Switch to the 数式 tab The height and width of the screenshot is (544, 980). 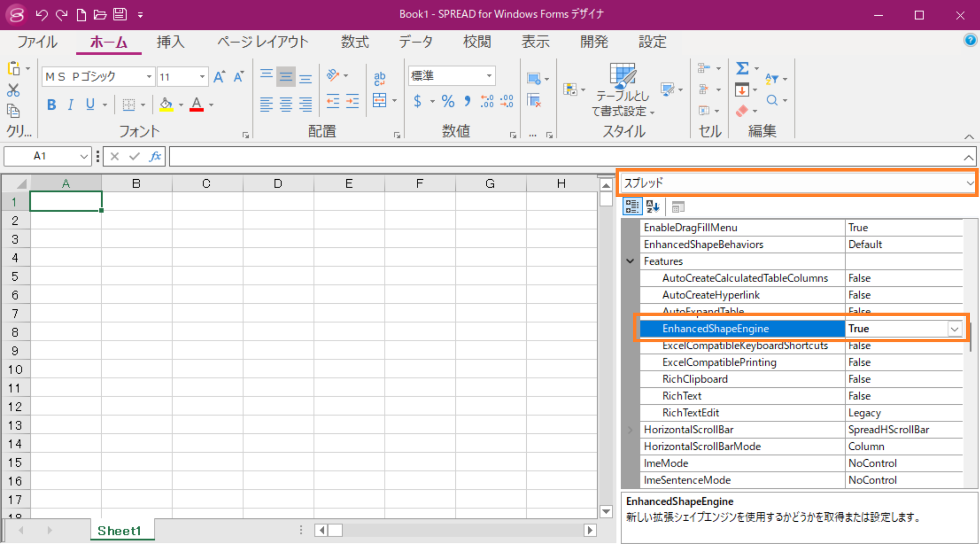tap(355, 41)
